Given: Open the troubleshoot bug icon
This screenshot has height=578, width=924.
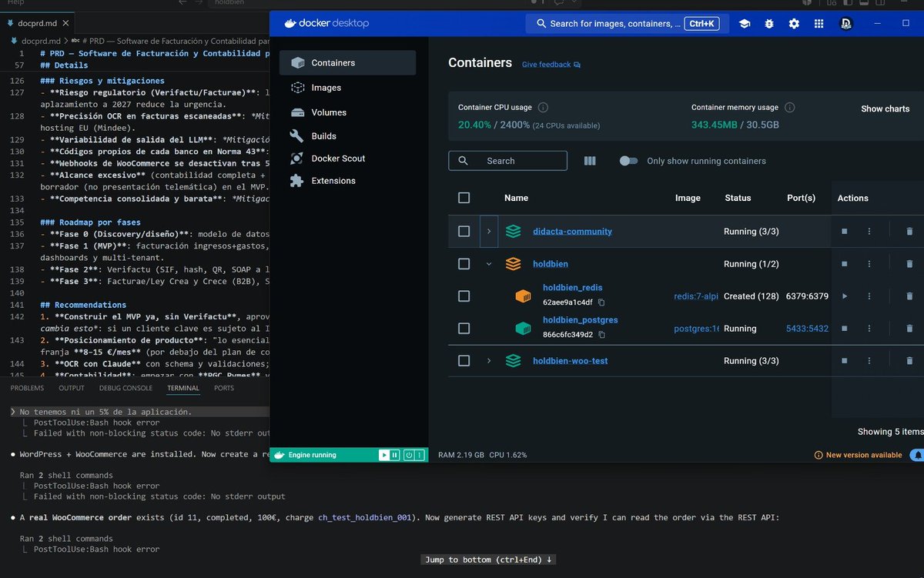Looking at the screenshot, I should click(769, 24).
